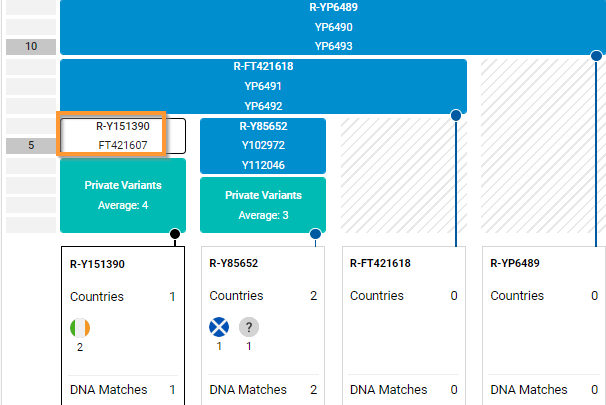Viewport: 606px width, 405px height.
Task: Click the blue node dot above R-FT421618 column
Action: (457, 115)
